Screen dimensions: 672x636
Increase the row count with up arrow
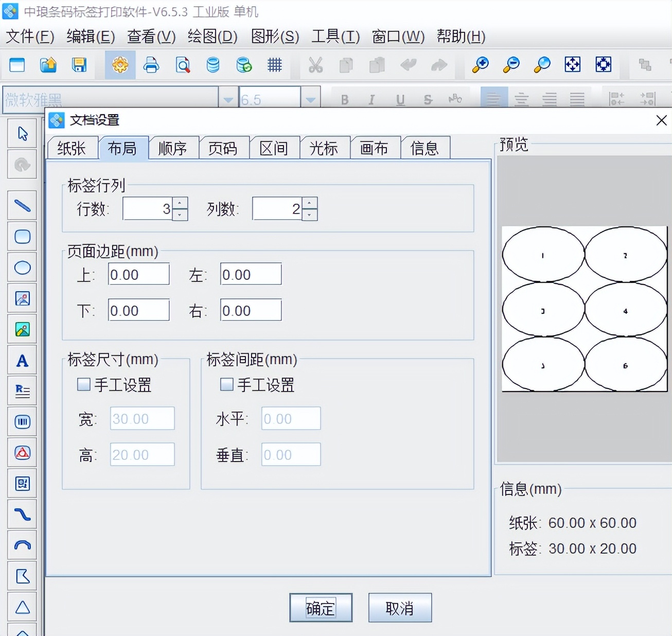coord(180,203)
